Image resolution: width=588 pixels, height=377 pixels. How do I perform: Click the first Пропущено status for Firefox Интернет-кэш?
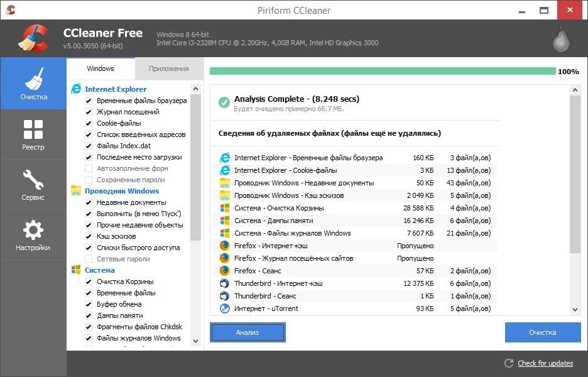pyautogui.click(x=415, y=246)
